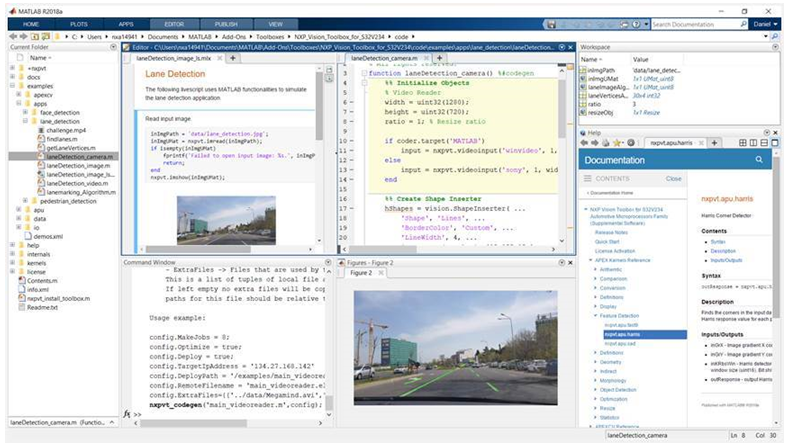Toggle breakpoint at line 13
Image resolution: width=787 pixels, height=448 pixels.
click(351, 170)
